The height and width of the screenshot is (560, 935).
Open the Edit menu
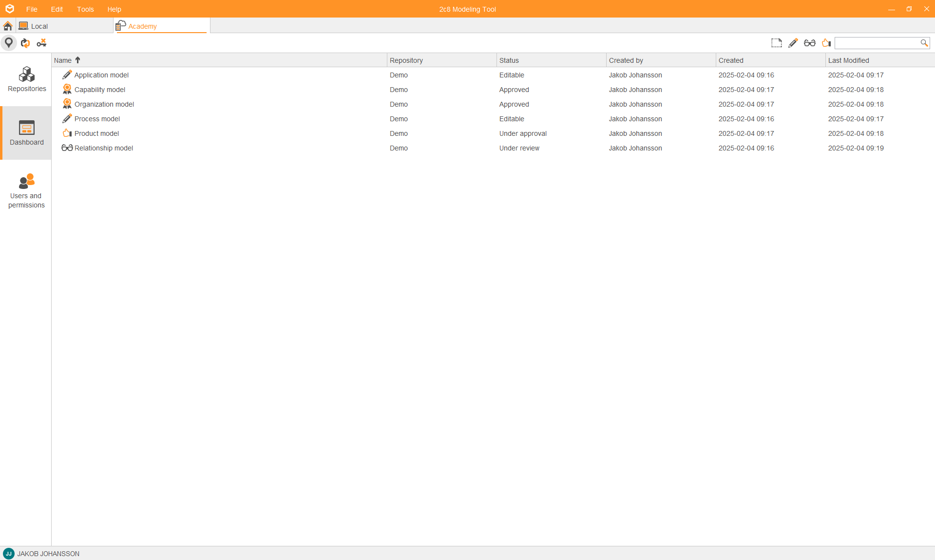57,9
